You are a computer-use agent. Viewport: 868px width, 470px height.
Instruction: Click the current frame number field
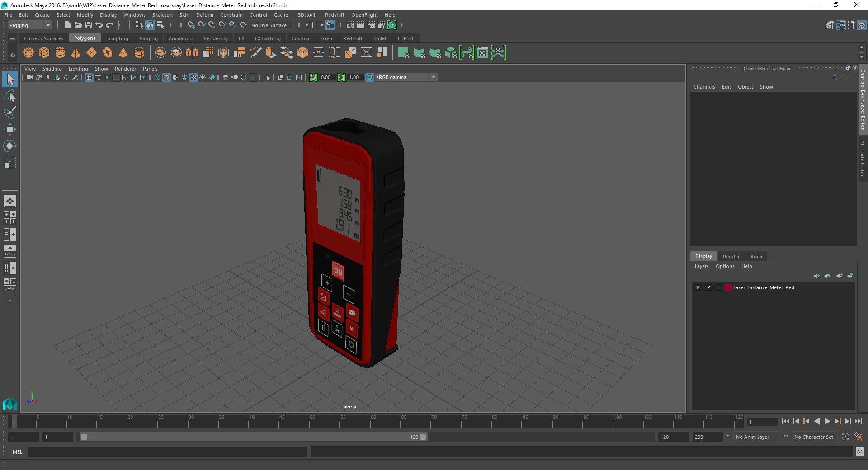(x=762, y=422)
